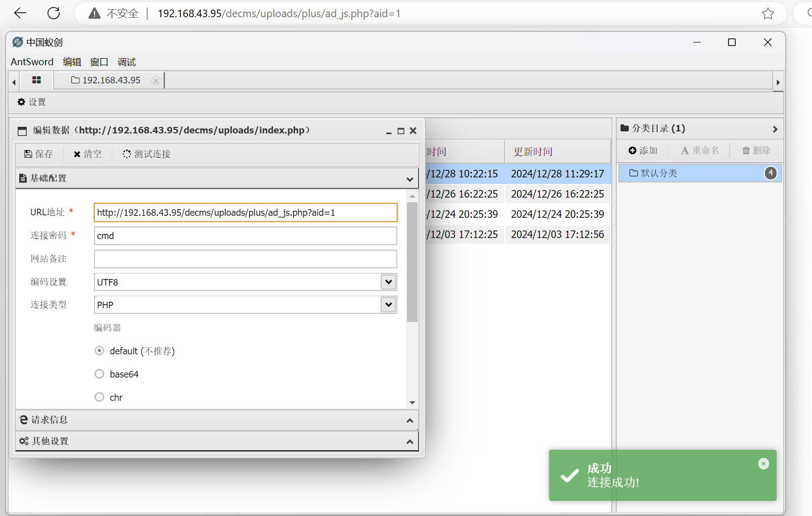The height and width of the screenshot is (516, 812).
Task: Go back using browser back arrow
Action: click(20, 13)
